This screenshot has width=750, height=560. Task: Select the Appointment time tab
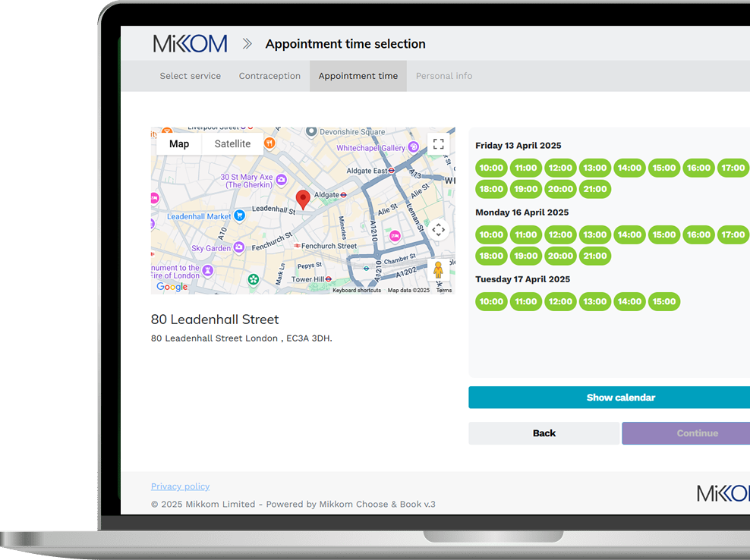point(358,76)
